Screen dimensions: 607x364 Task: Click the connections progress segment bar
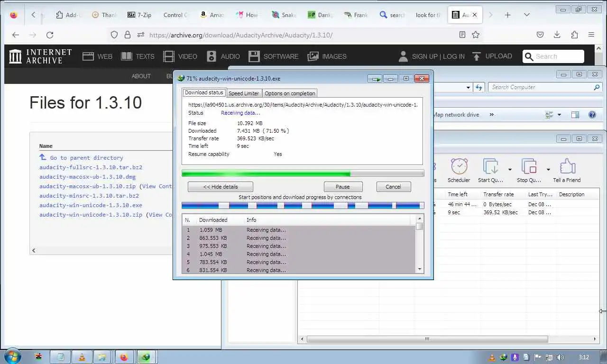click(303, 205)
